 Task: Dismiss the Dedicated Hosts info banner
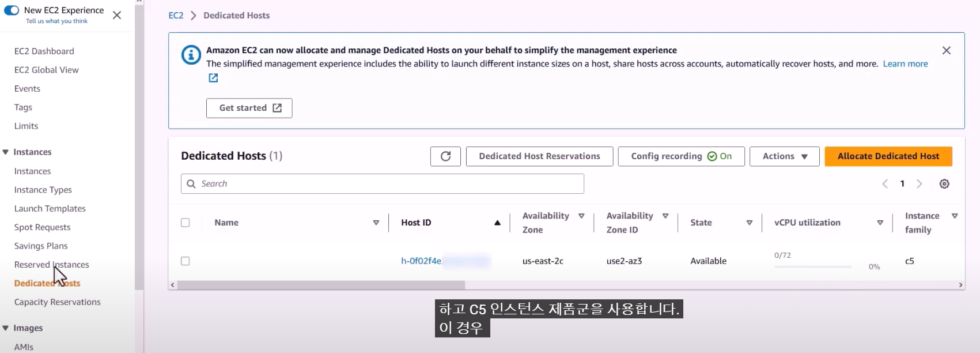pyautogui.click(x=947, y=51)
